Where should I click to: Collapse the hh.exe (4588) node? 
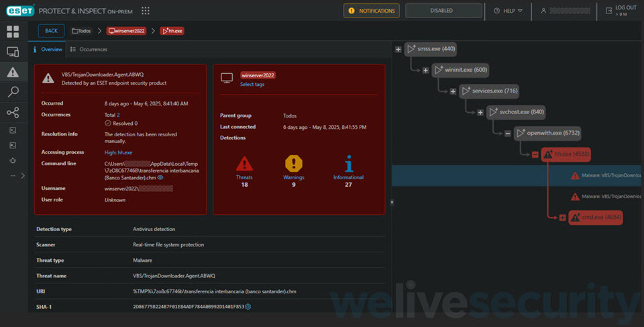[x=535, y=154]
